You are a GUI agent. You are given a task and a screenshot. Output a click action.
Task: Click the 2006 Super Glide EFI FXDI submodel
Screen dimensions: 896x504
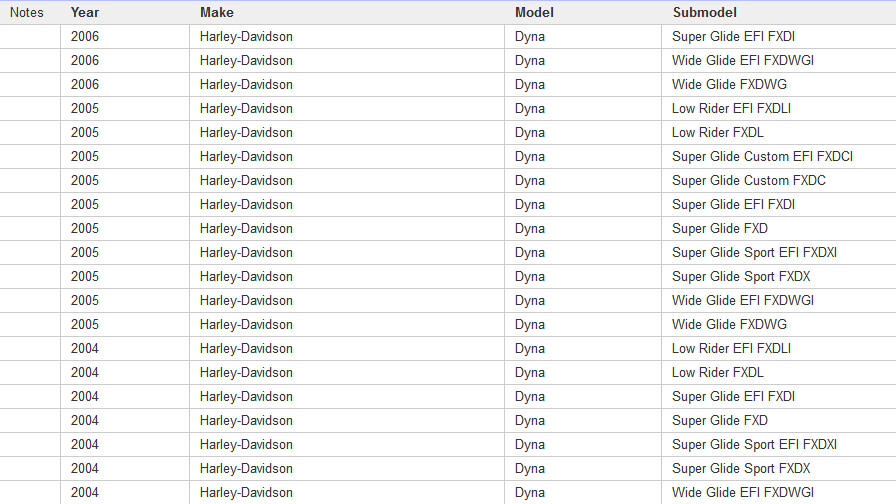click(733, 37)
